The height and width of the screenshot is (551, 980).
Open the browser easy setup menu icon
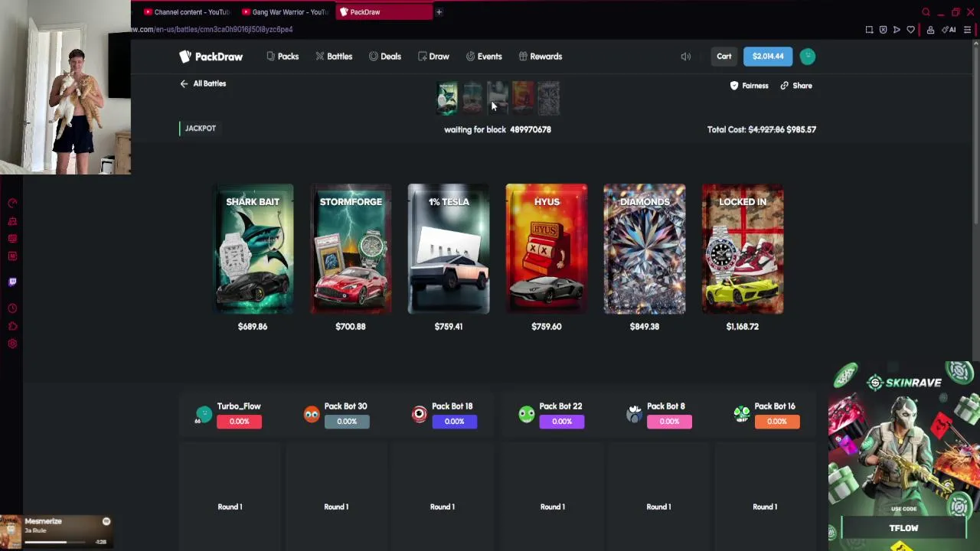(x=967, y=30)
